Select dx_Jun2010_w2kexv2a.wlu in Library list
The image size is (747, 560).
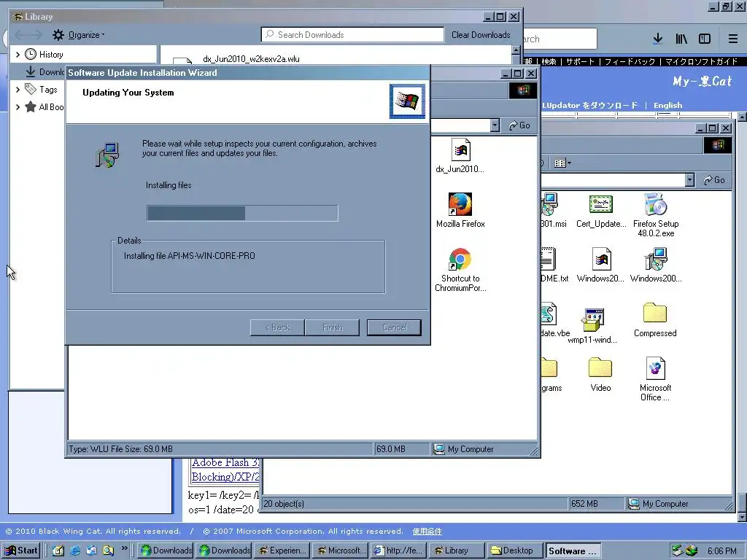[x=251, y=59]
